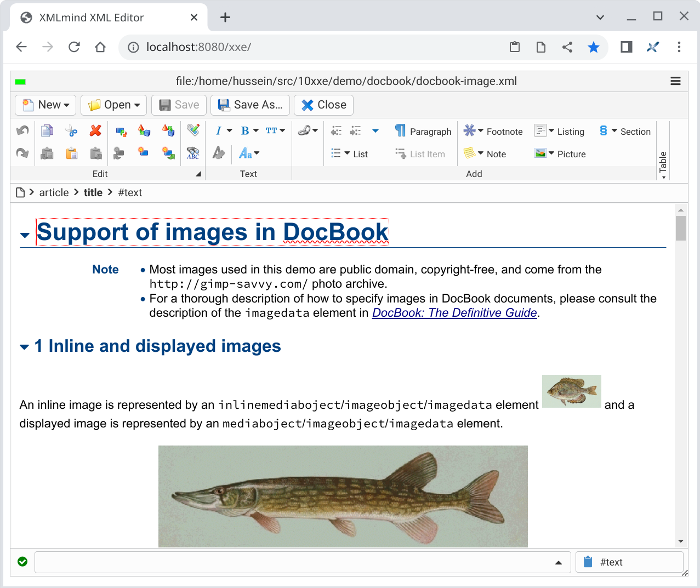Open the Open file dropdown
Viewport: 700px width, 588px height.
[113, 105]
